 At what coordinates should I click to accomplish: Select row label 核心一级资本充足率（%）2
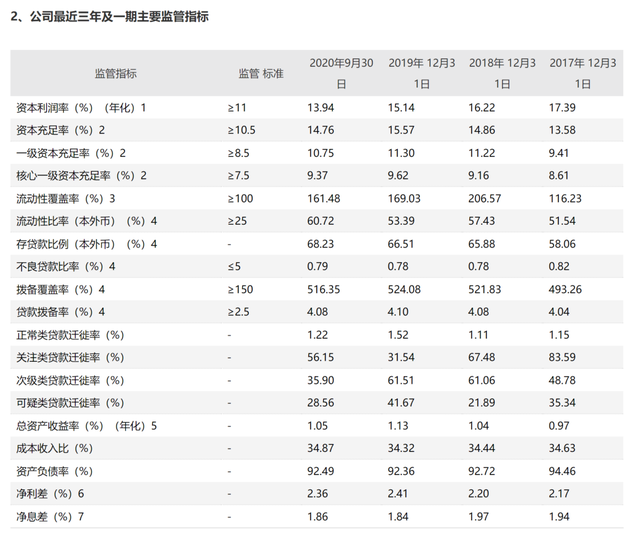[81, 176]
